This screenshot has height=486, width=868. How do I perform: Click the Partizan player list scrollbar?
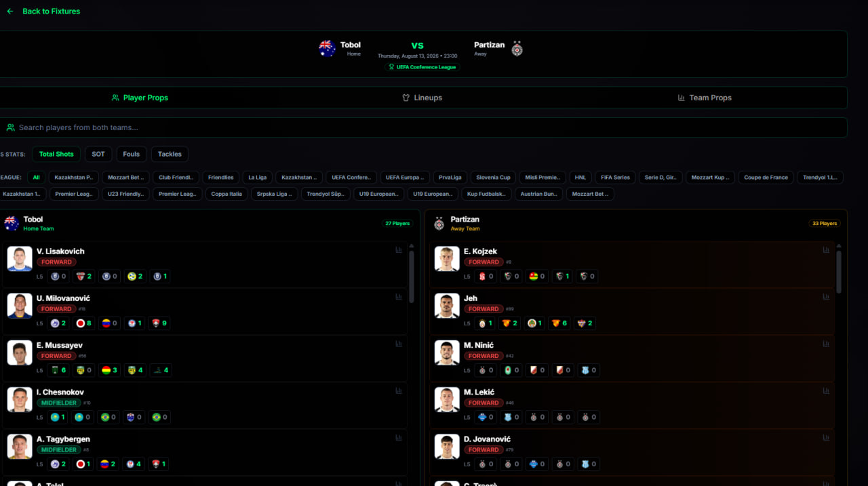(x=839, y=272)
